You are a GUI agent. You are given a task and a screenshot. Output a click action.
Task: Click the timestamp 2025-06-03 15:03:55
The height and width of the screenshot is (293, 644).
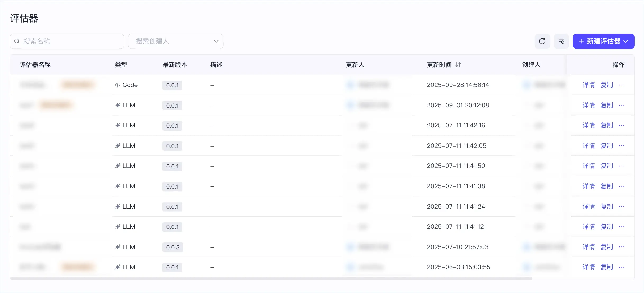coord(459,267)
